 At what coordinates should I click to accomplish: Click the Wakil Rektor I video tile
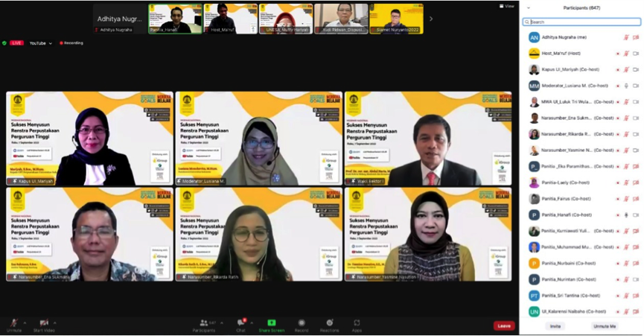428,139
